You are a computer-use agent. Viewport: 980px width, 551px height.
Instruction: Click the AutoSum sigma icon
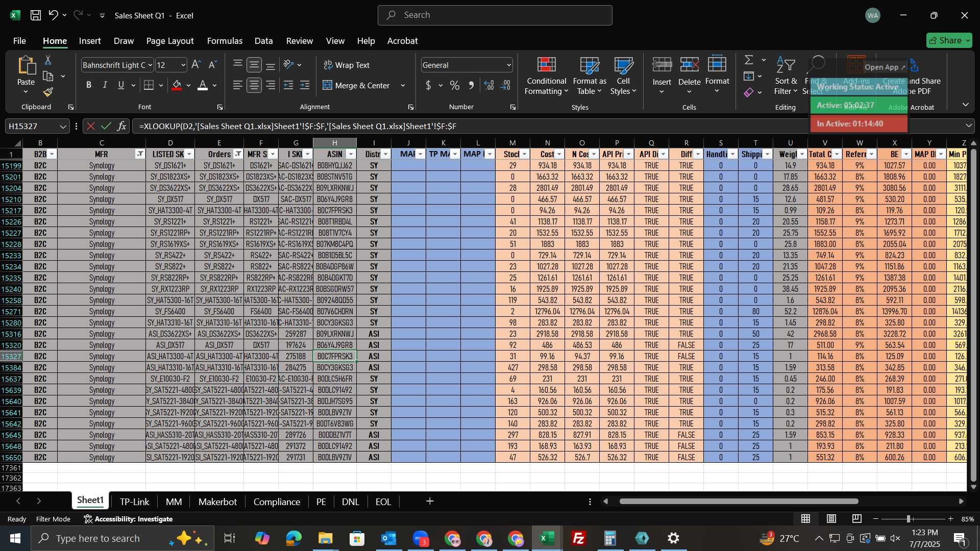pyautogui.click(x=749, y=60)
